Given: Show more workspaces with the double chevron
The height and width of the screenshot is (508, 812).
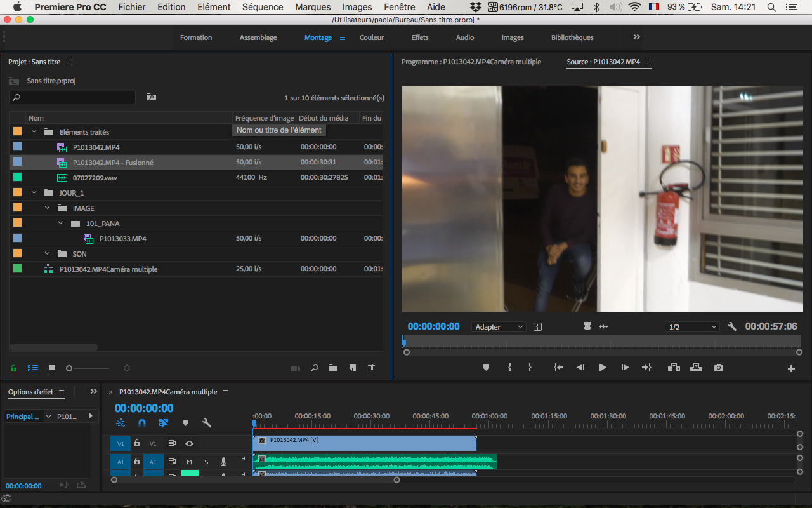Looking at the screenshot, I should click(637, 37).
